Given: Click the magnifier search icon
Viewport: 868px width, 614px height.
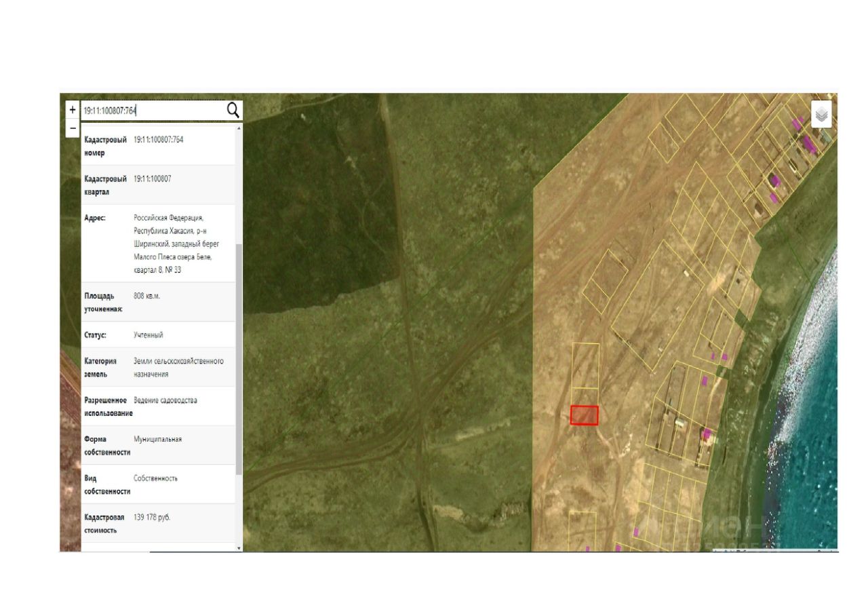Looking at the screenshot, I should [x=233, y=111].
